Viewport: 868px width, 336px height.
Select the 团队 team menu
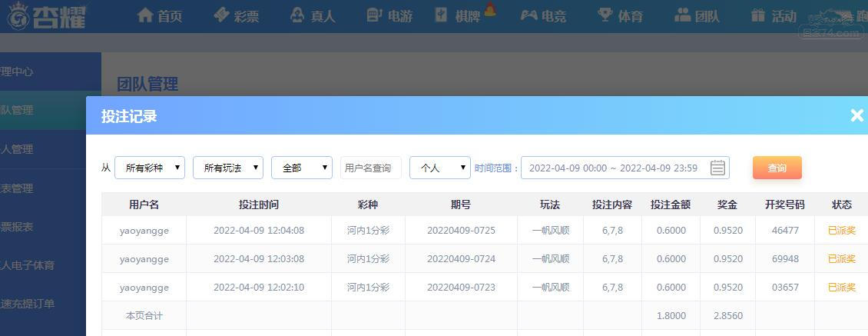[697, 15]
